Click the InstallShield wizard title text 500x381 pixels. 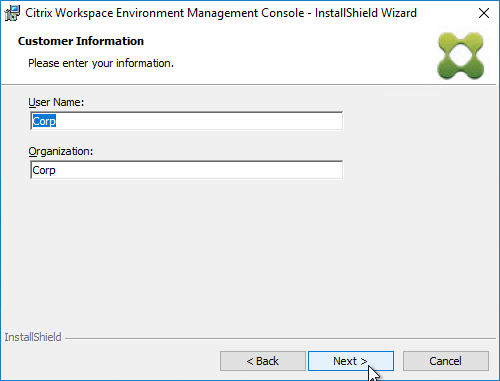tap(221, 13)
